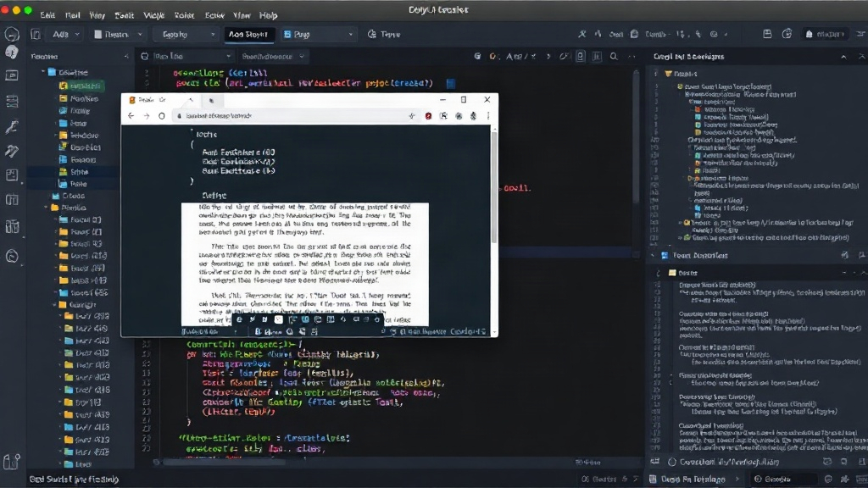Click the circular refresh icon beside the save disk
This screenshot has height=488, width=868.
[x=787, y=34]
